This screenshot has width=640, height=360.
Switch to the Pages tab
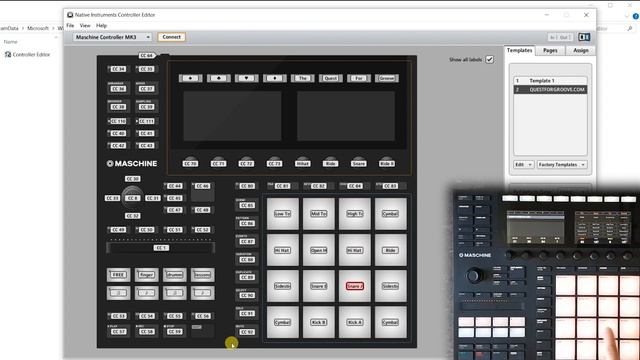(550, 50)
